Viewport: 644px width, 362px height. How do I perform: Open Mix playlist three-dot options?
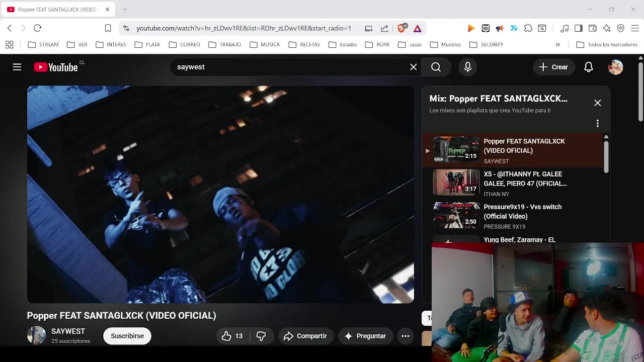coord(598,123)
